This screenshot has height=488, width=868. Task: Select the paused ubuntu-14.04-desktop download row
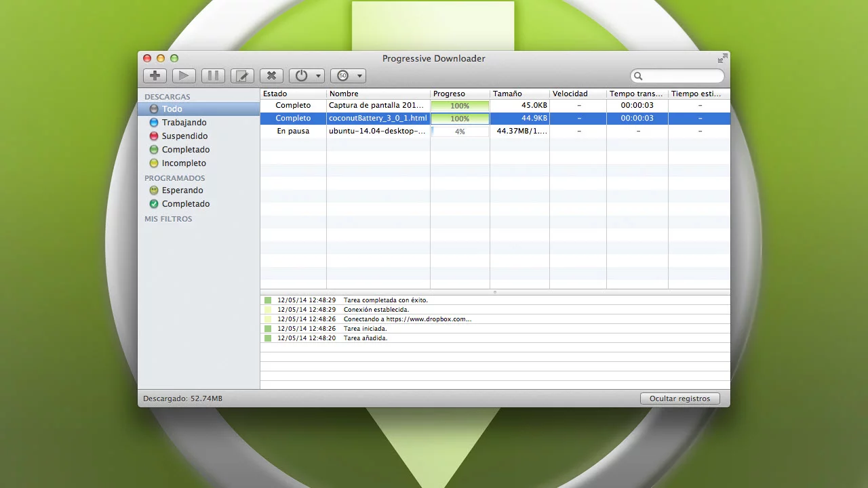click(377, 131)
